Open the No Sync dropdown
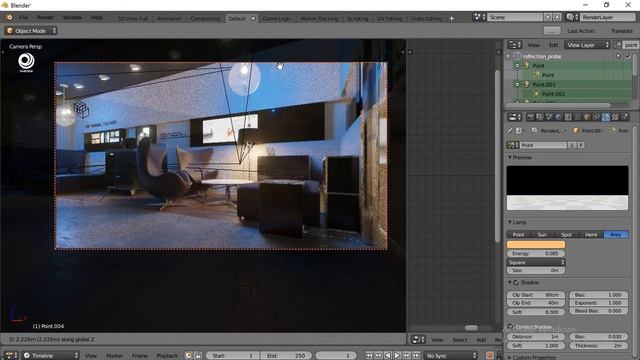 point(451,356)
